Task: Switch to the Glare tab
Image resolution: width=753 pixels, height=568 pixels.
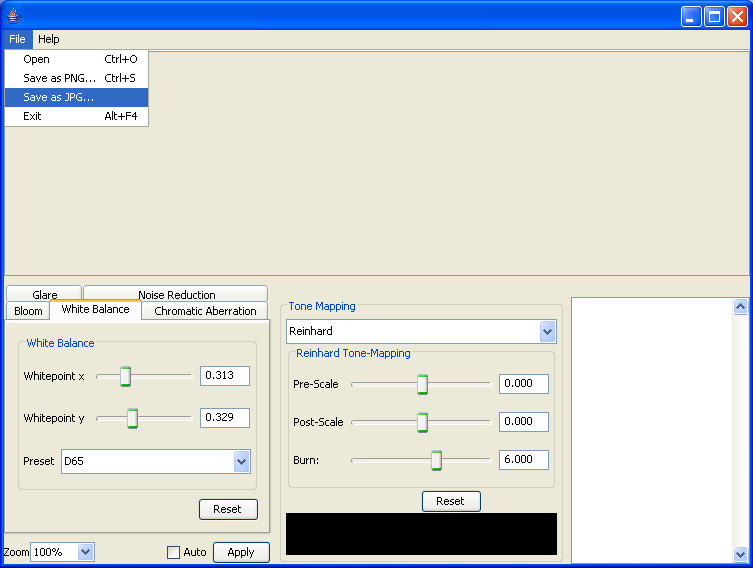Action: point(44,295)
